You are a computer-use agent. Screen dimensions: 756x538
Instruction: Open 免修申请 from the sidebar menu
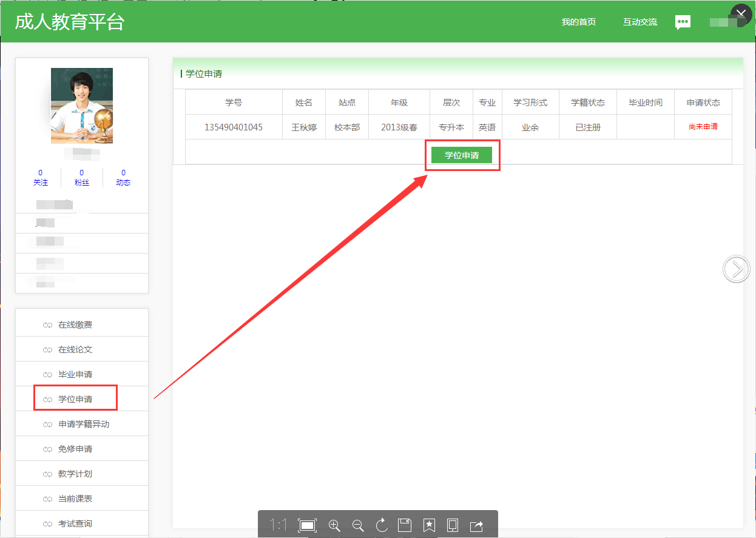(75, 449)
